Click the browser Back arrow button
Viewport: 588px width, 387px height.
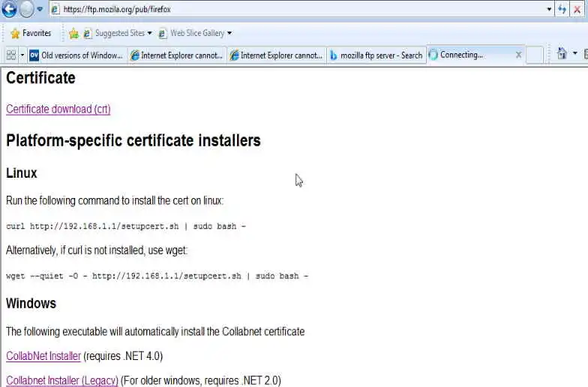point(9,9)
